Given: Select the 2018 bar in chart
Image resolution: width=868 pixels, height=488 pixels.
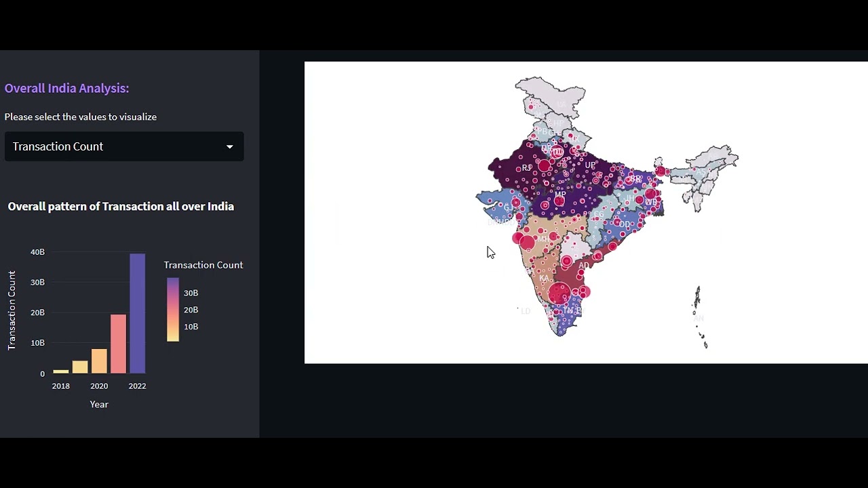Looking at the screenshot, I should pyautogui.click(x=61, y=371).
